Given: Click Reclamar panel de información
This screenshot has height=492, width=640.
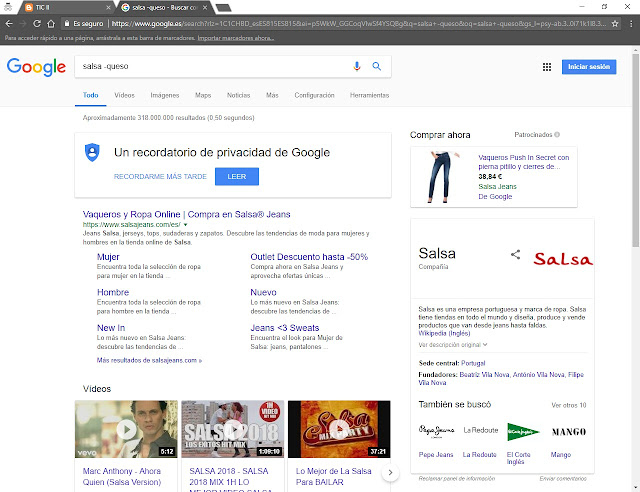Looking at the screenshot, I should (457, 478).
